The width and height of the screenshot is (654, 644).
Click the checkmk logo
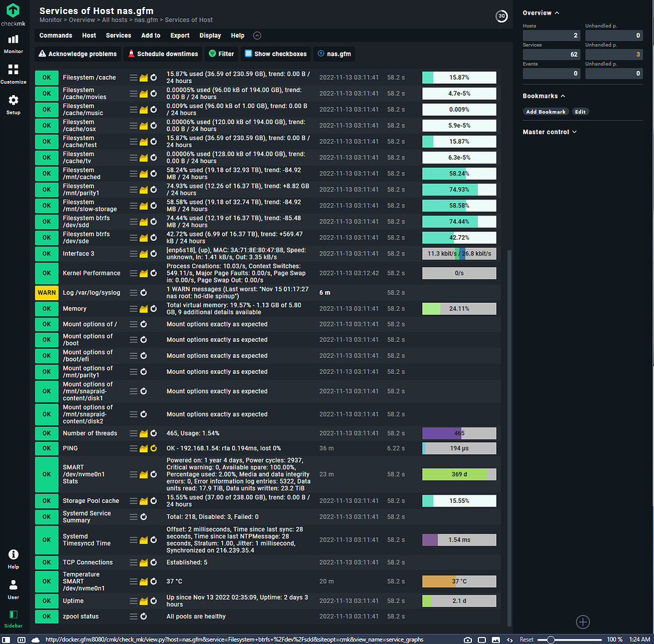click(x=13, y=11)
